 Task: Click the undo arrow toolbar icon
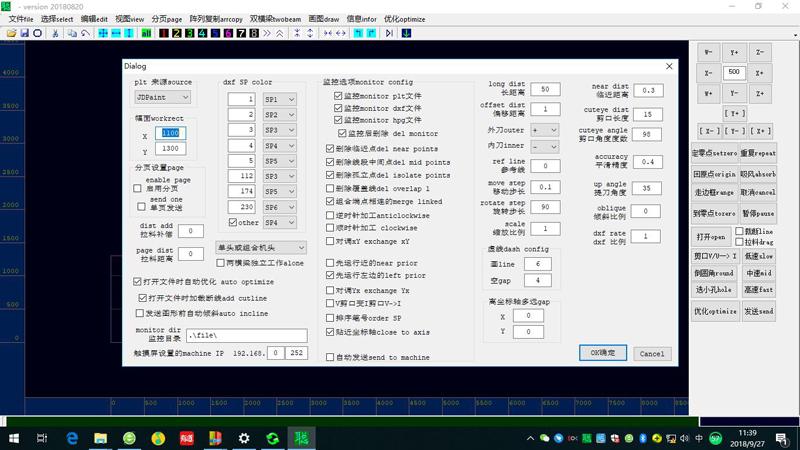(85, 33)
